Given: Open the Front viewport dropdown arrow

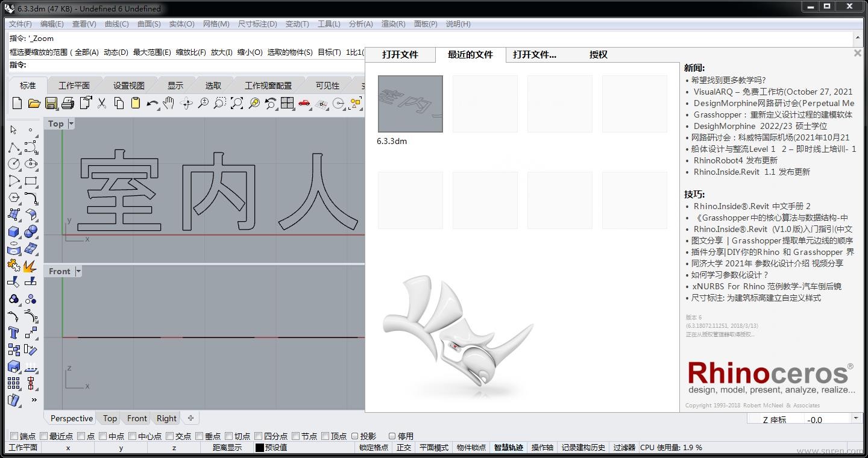Looking at the screenshot, I should (x=78, y=271).
